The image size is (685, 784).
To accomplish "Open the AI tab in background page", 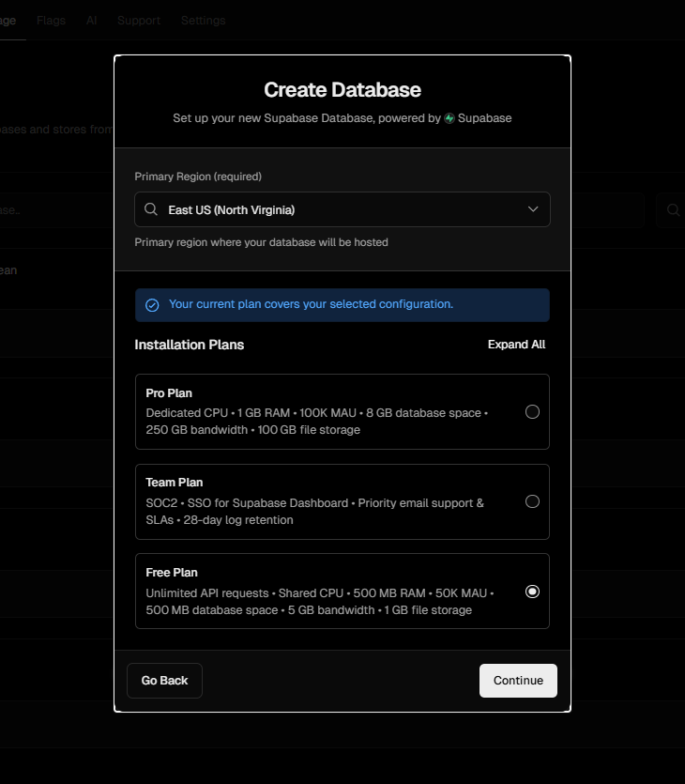I will click(x=91, y=21).
